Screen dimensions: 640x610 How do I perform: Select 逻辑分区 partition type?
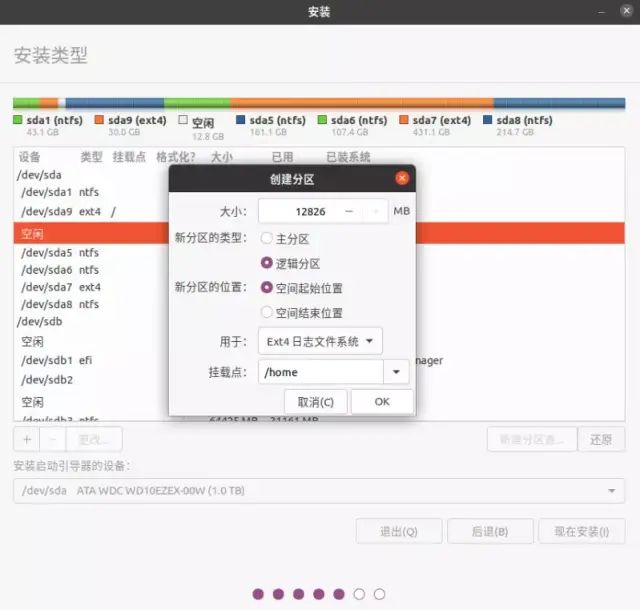tap(266, 263)
